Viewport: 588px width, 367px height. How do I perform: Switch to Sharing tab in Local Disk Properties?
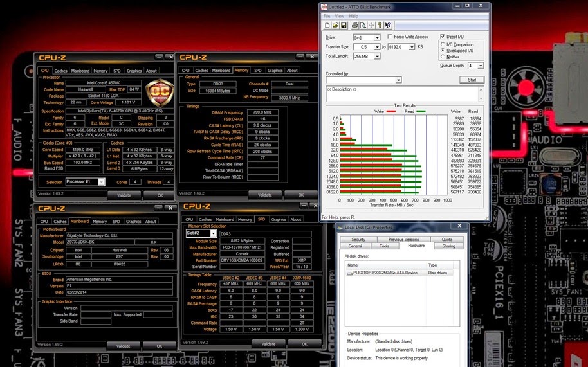click(448, 246)
